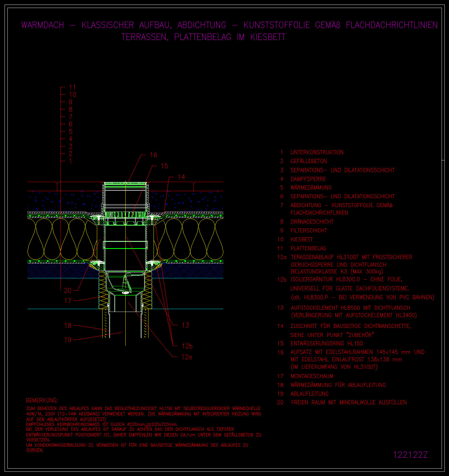Select '(IM LIEFERUMFANG VON HL3100T)' line

coord(334,367)
